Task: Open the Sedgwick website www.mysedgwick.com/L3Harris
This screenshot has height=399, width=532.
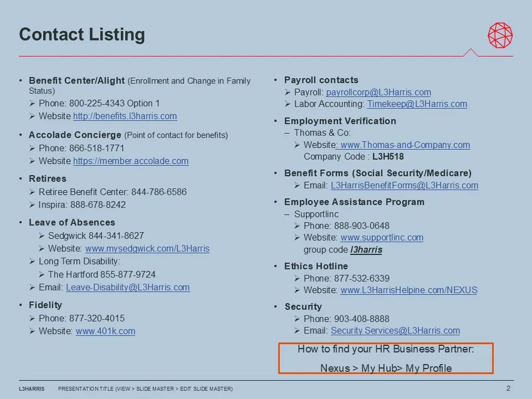Action: pyautogui.click(x=147, y=248)
